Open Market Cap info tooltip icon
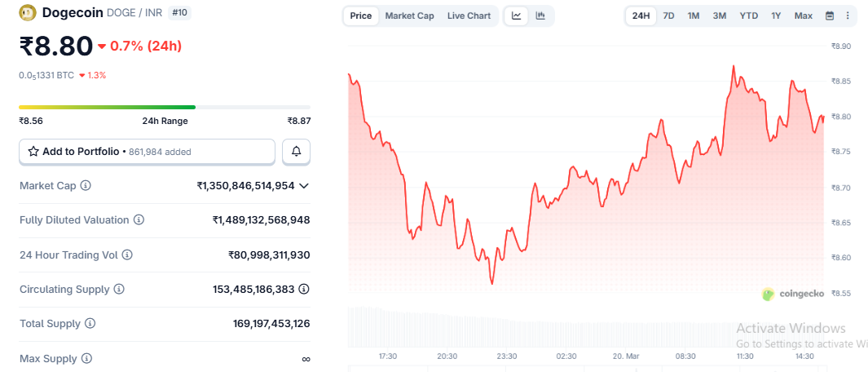Viewport: 868px width, 372px height. click(x=86, y=186)
